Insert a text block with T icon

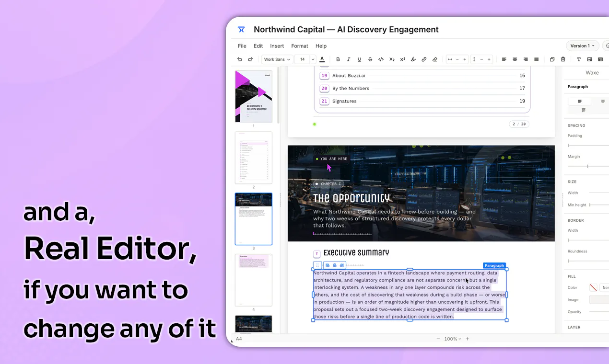pos(579,59)
